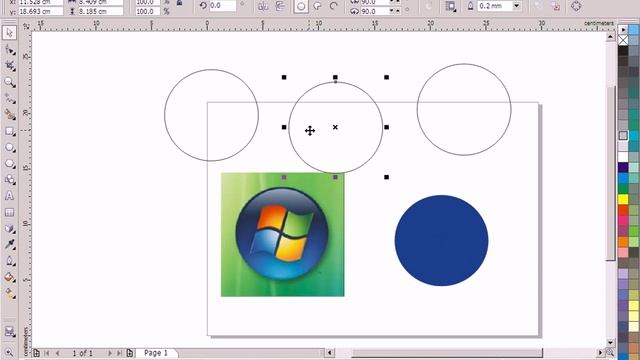Image resolution: width=640 pixels, height=360 pixels.
Task: Click the zoom navigator icon at scrollbar corner
Action: coord(609,353)
